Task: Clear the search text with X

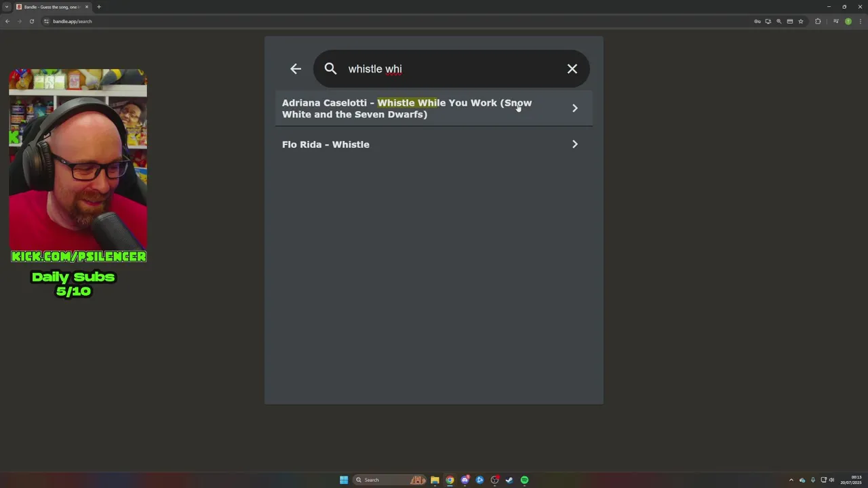Action: (x=572, y=68)
